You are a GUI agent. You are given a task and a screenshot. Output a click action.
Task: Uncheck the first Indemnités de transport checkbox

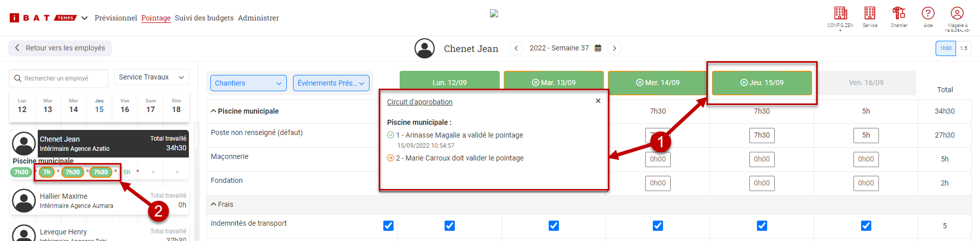pos(388,226)
